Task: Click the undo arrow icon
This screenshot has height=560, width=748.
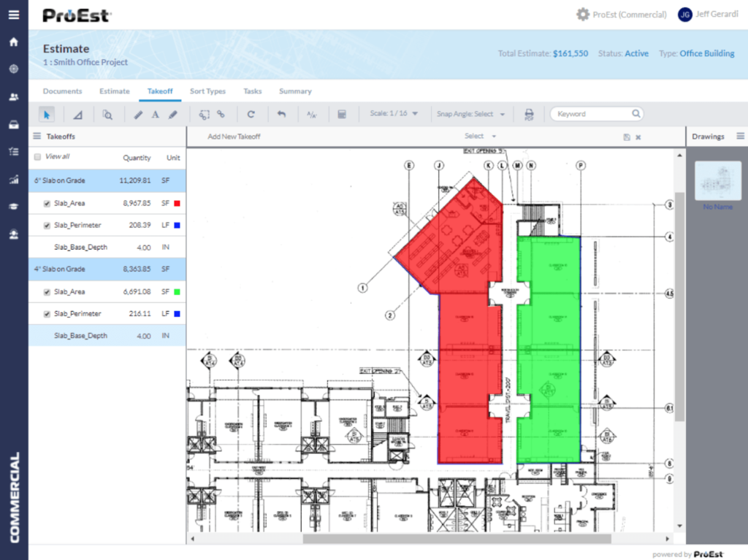Action: (x=282, y=115)
